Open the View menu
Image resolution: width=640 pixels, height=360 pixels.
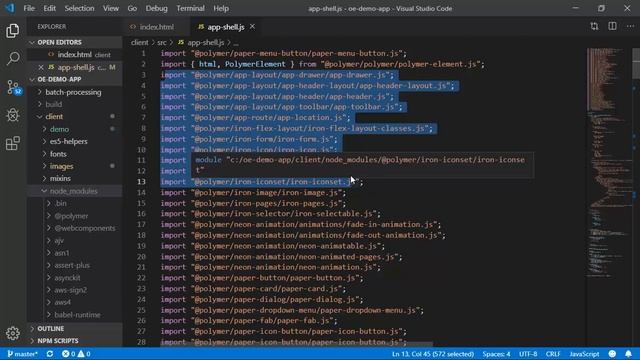[x=111, y=8]
